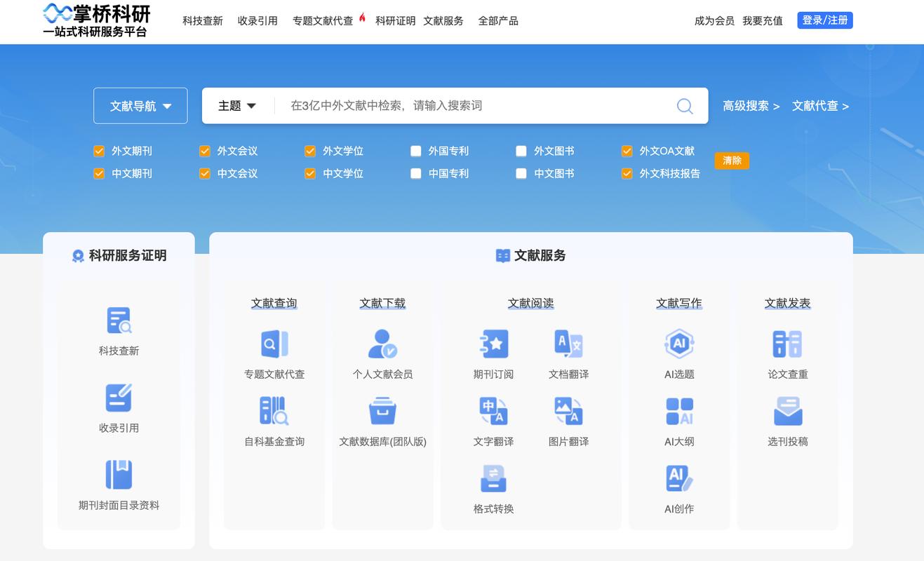Select the 文档翻译 service icon

click(x=568, y=352)
